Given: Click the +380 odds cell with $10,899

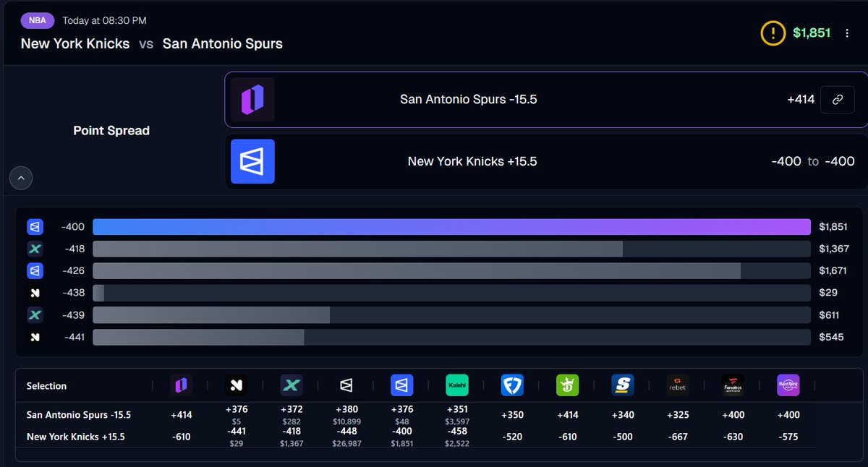Looking at the screenshot, I should click(346, 414).
